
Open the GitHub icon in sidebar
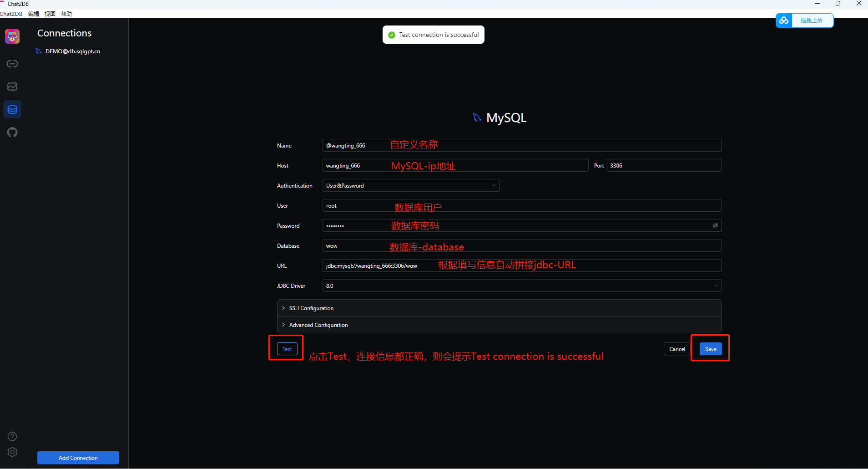click(12, 133)
